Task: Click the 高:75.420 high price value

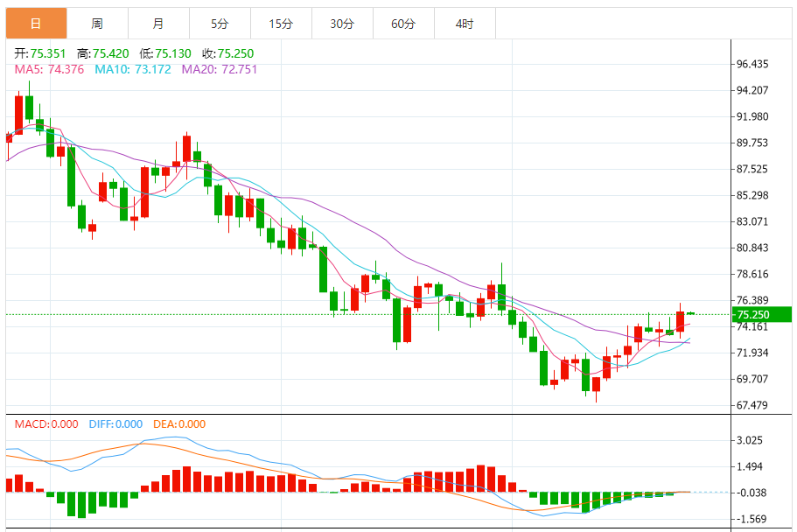Action: [103, 53]
